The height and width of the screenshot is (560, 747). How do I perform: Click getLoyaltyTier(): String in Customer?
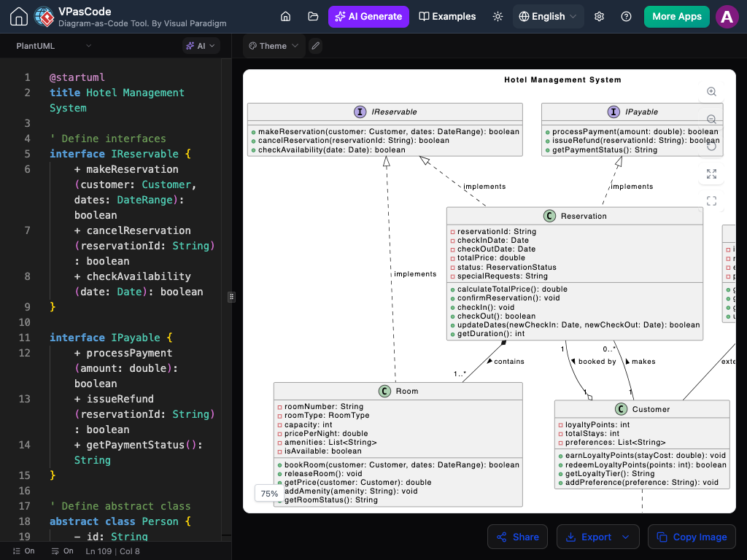610,474
